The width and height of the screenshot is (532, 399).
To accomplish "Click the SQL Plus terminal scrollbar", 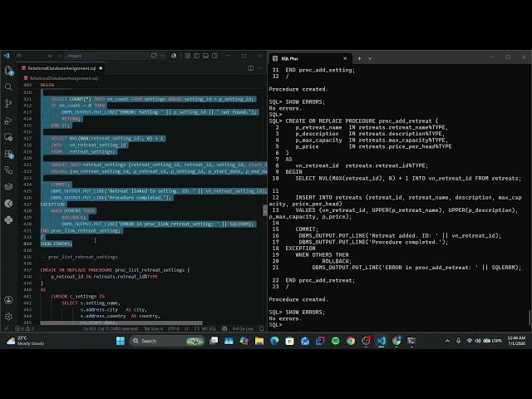I will [x=530, y=318].
